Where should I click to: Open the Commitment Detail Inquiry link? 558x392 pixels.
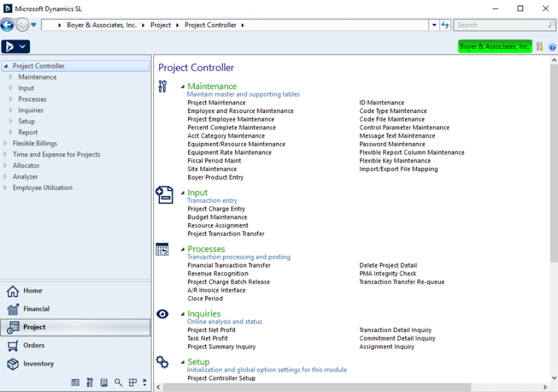397,338
